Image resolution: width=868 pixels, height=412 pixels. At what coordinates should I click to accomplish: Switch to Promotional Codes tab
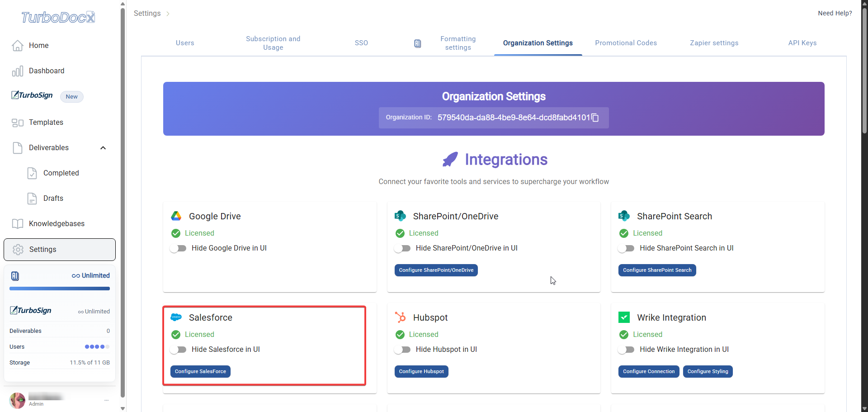626,43
